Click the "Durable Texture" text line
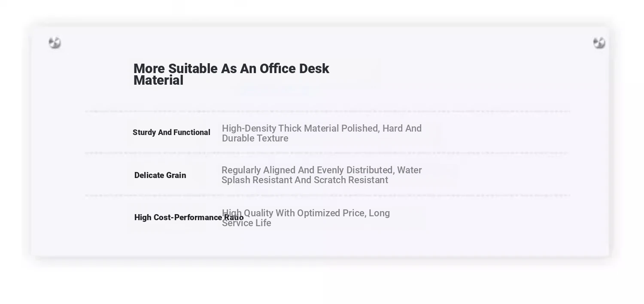 tap(255, 138)
